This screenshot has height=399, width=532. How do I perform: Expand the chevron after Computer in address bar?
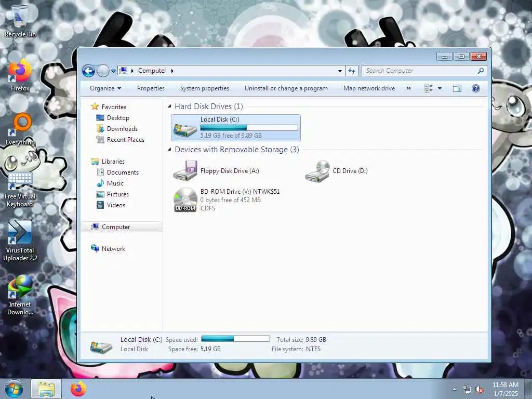pos(172,71)
